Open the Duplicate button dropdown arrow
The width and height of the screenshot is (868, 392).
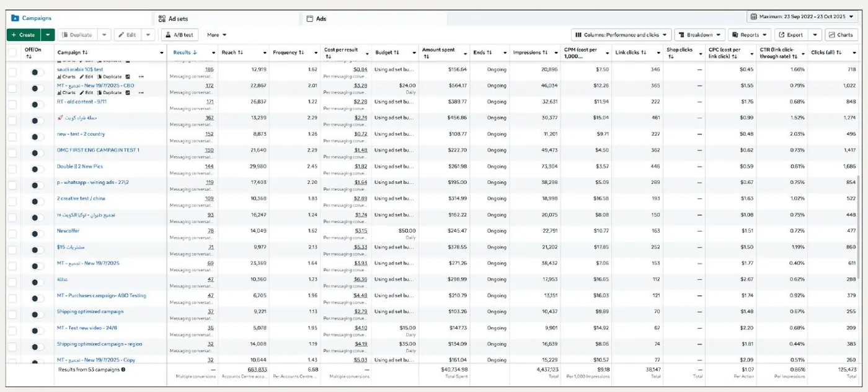104,35
